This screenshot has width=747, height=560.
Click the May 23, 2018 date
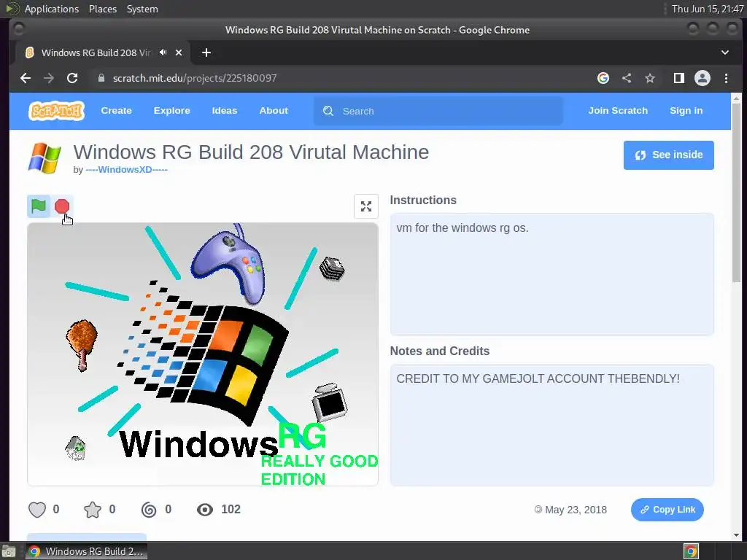(576, 510)
